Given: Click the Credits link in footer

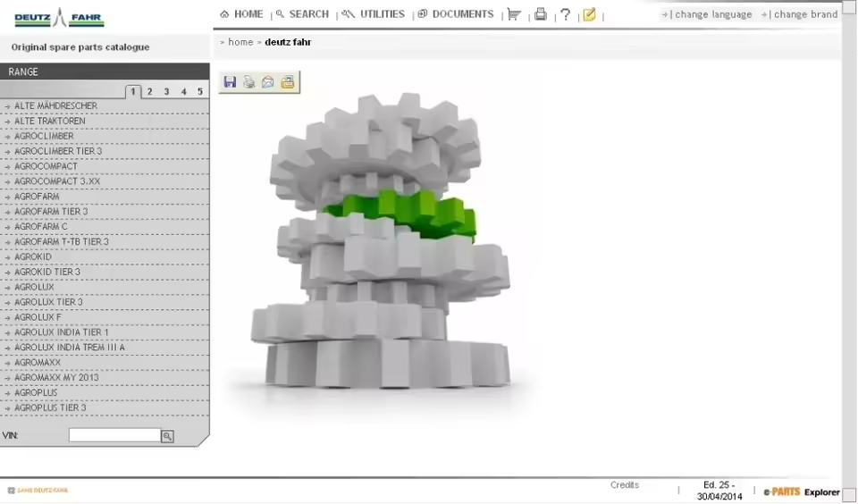Looking at the screenshot, I should pyautogui.click(x=625, y=485).
